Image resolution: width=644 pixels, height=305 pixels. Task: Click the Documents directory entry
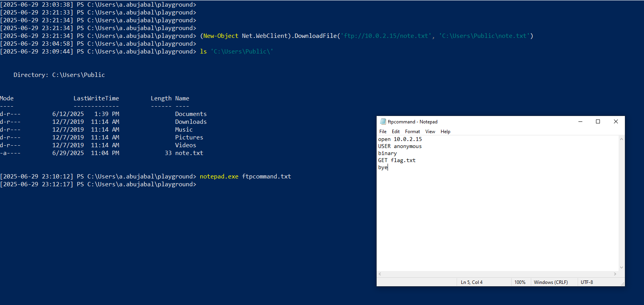(191, 114)
